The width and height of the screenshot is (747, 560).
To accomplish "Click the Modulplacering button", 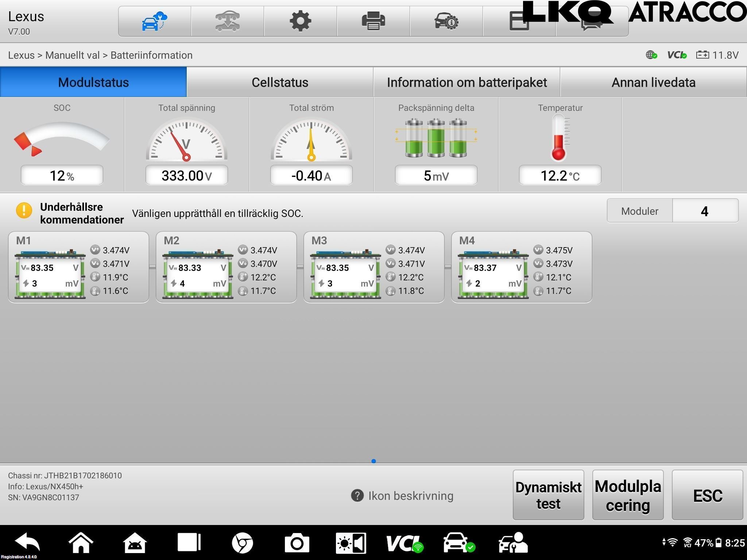I will pos(628,495).
